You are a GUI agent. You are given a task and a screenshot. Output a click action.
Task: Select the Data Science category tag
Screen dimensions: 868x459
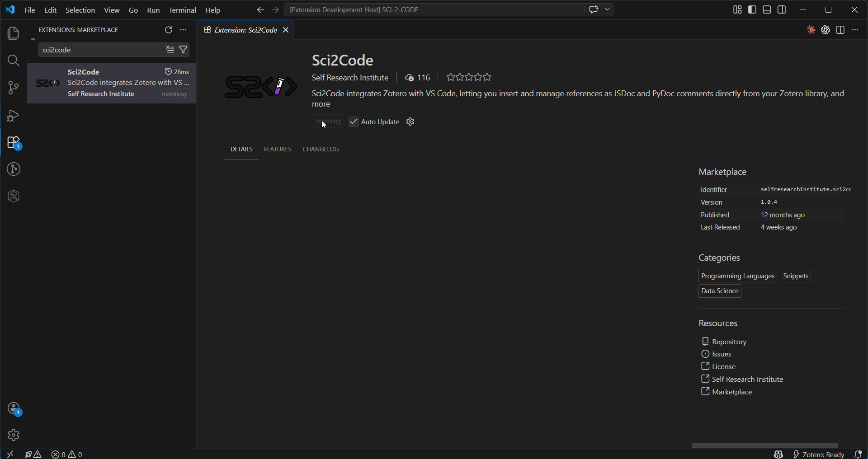click(720, 291)
